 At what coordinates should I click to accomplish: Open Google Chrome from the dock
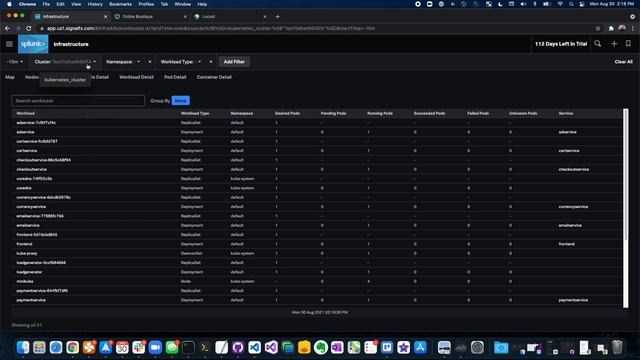point(73,347)
